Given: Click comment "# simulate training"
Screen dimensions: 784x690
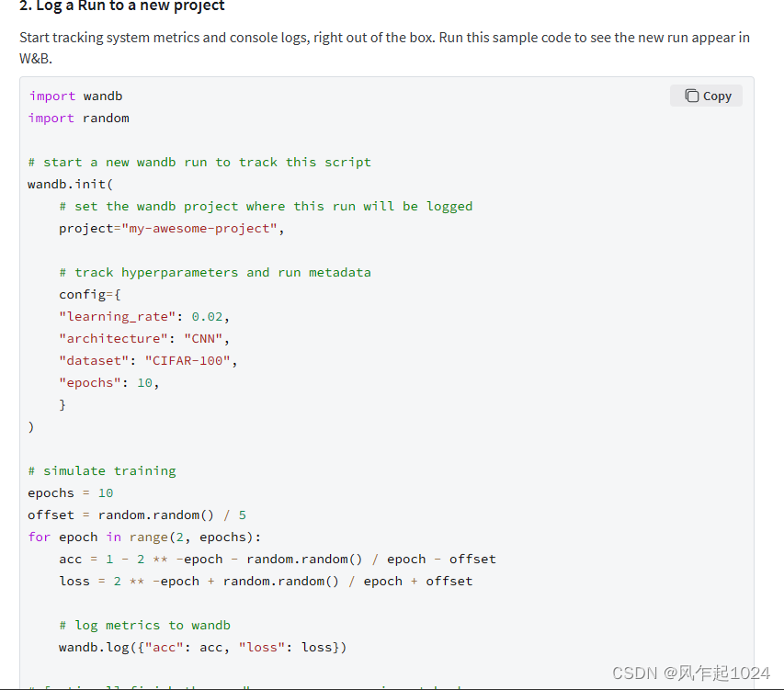Looking at the screenshot, I should (x=102, y=470).
